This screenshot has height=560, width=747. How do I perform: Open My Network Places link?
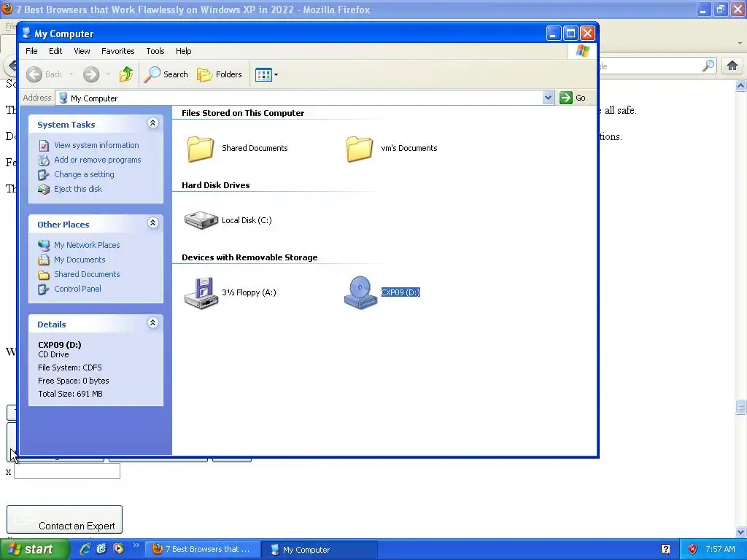pyautogui.click(x=87, y=245)
